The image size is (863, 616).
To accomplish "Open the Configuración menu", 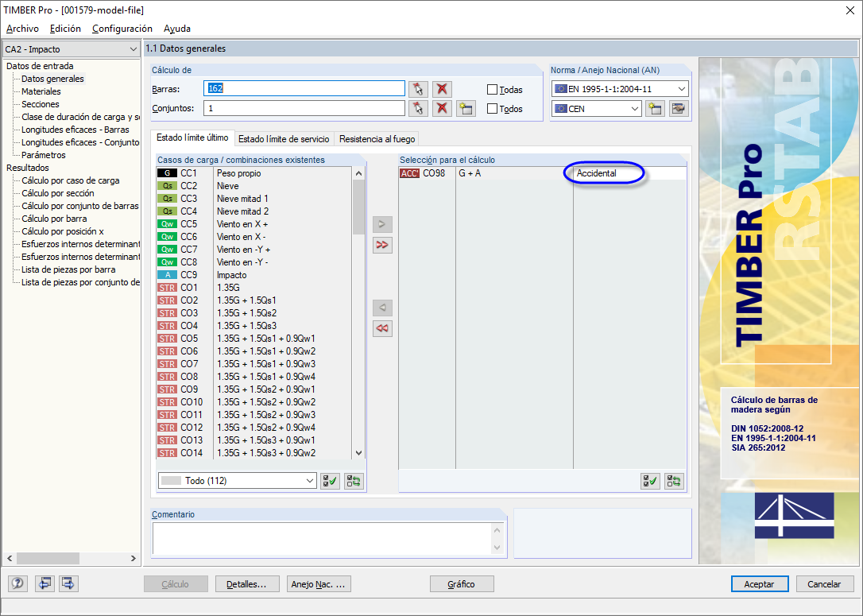I will [122, 29].
